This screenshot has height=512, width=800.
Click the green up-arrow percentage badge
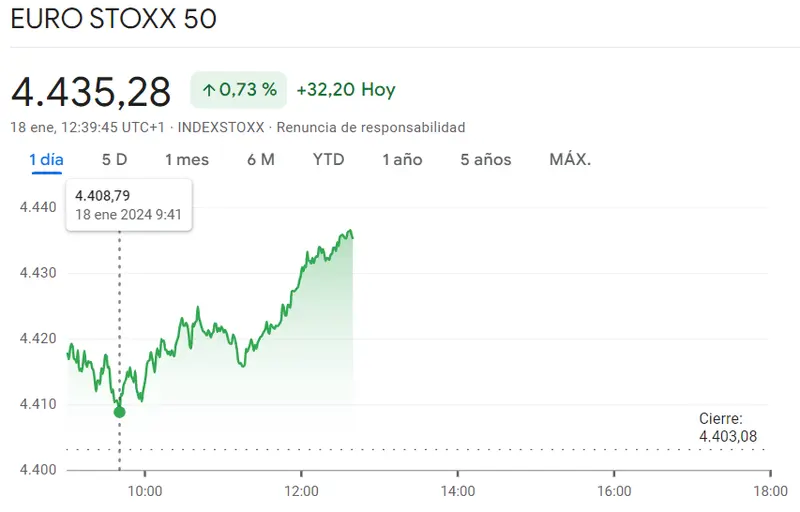coord(239,90)
